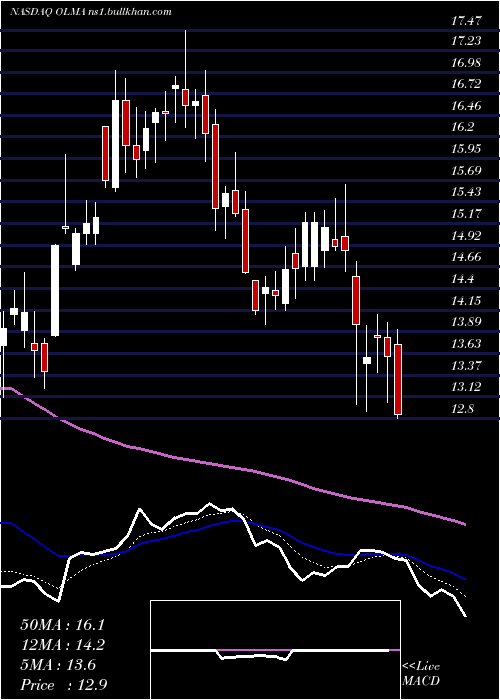
Task: Click the 15.95 price axis label
Action: (467, 148)
